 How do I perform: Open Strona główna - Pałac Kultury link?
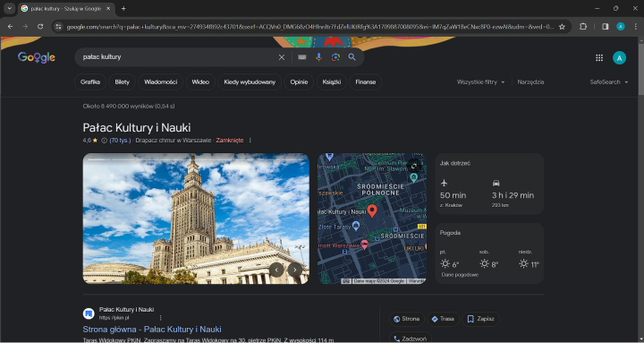pyautogui.click(x=152, y=330)
